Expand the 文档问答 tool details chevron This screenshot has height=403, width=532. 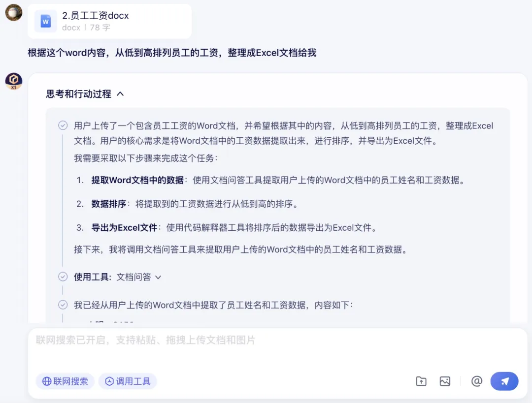tap(158, 277)
